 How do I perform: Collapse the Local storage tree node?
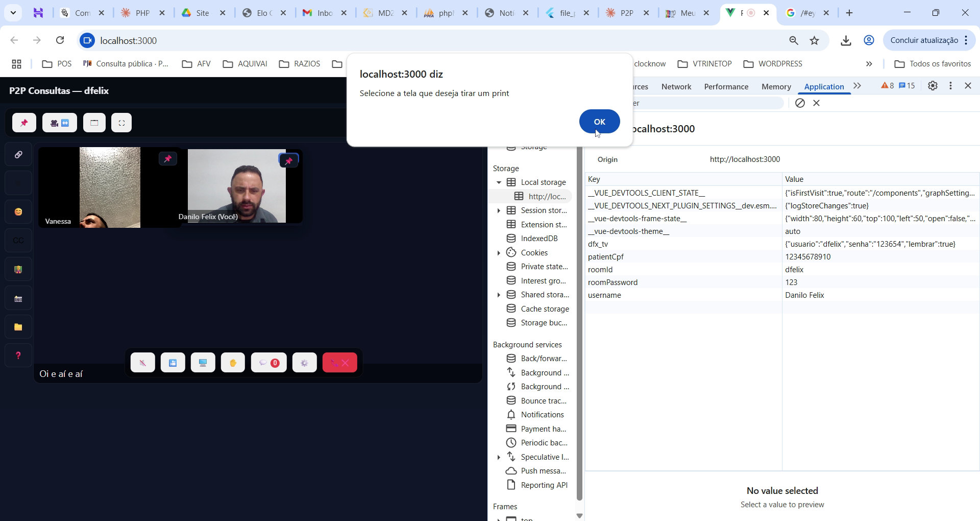[x=499, y=182]
